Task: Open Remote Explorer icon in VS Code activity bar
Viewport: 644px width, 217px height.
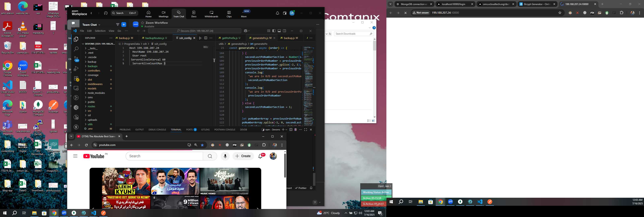Action: [76, 88]
